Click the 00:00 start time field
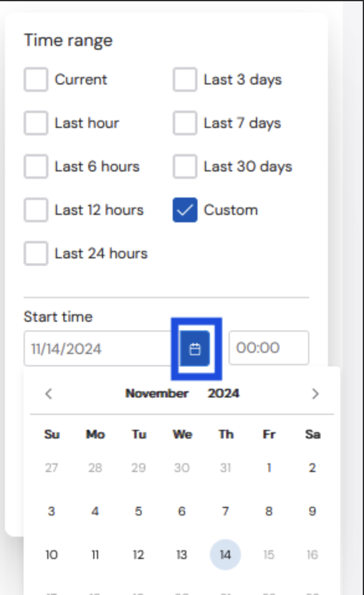 (269, 348)
